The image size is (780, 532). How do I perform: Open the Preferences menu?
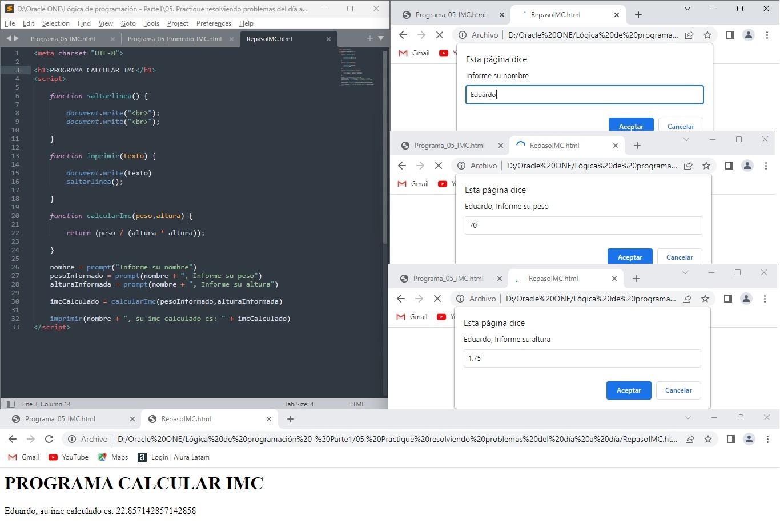pos(214,23)
